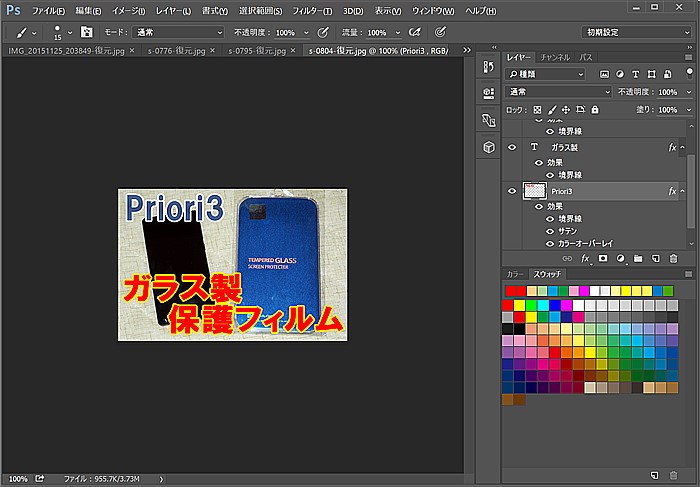Open the レイヤー menu
The height and width of the screenshot is (487, 700).
coord(173,11)
